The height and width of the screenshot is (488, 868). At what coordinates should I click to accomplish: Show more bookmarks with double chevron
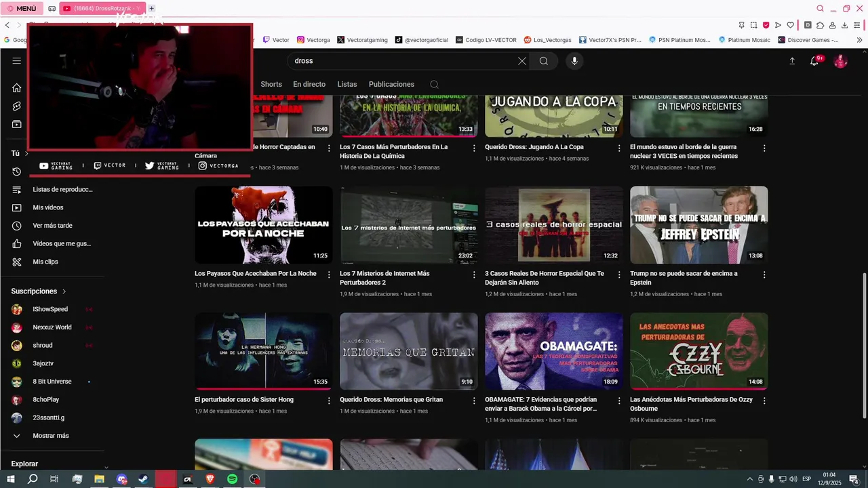pyautogui.click(x=859, y=40)
